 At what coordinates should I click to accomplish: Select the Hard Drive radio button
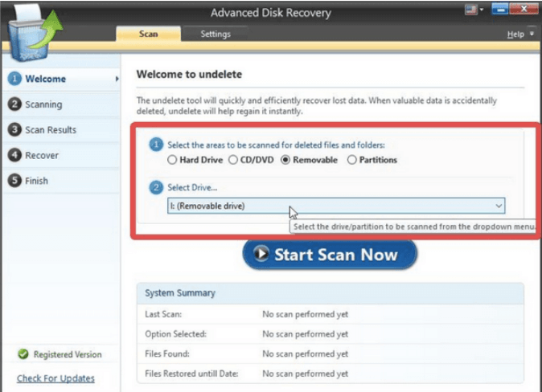(x=172, y=160)
